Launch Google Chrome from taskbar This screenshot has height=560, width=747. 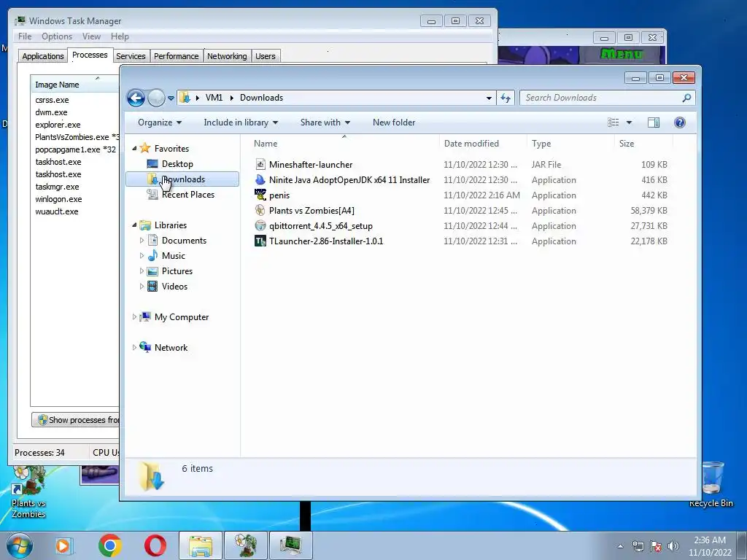(109, 545)
